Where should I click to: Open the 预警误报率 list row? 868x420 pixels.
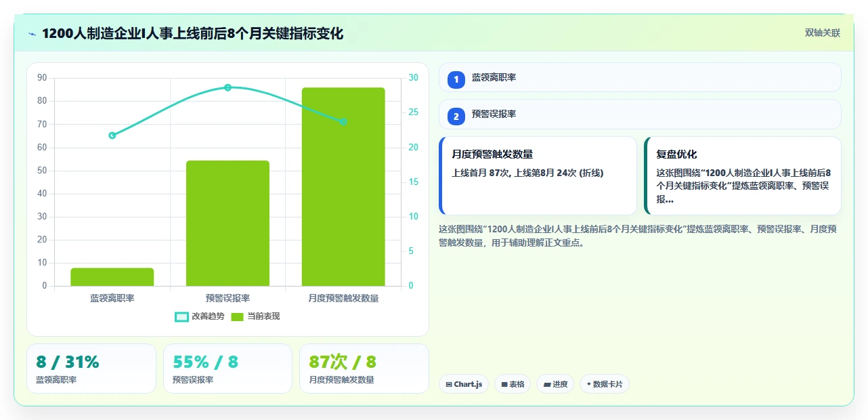pyautogui.click(x=640, y=114)
